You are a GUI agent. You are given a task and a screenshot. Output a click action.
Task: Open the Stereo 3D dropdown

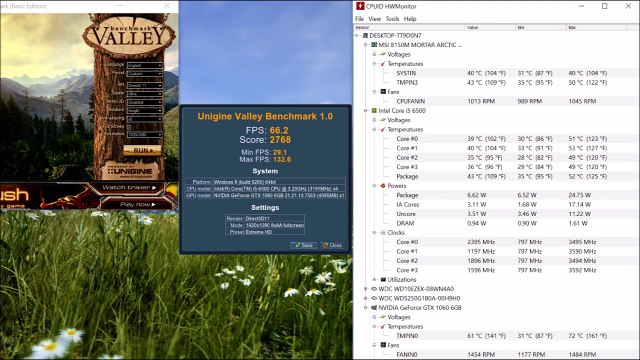pyautogui.click(x=144, y=102)
